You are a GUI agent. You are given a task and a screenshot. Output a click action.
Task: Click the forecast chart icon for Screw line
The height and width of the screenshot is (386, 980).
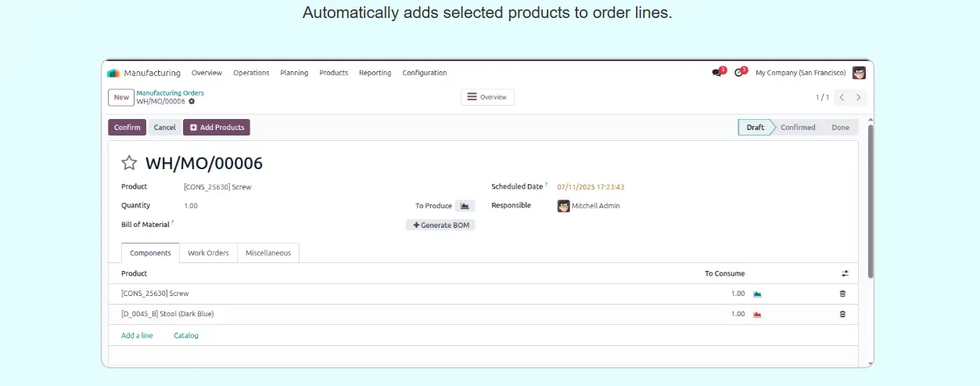(x=757, y=294)
